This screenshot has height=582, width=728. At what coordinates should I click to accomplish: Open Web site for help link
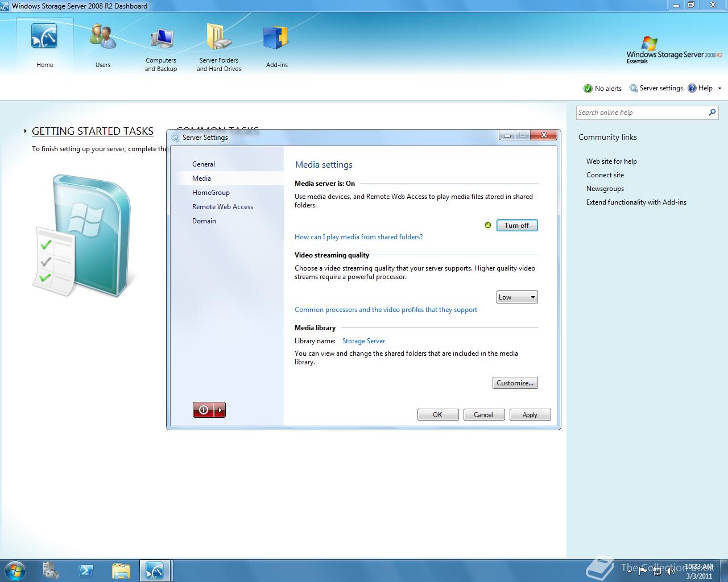coord(611,161)
